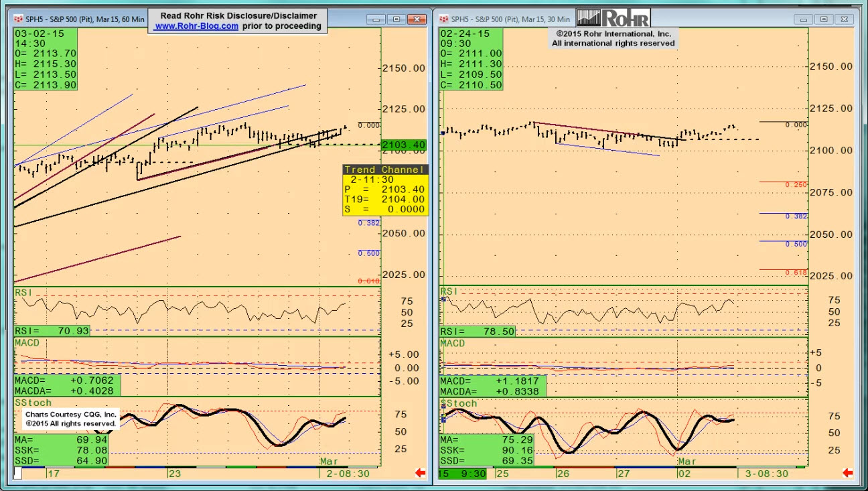Open the www.Rohr-Blog.com link
The image size is (868, 491).
click(x=196, y=26)
